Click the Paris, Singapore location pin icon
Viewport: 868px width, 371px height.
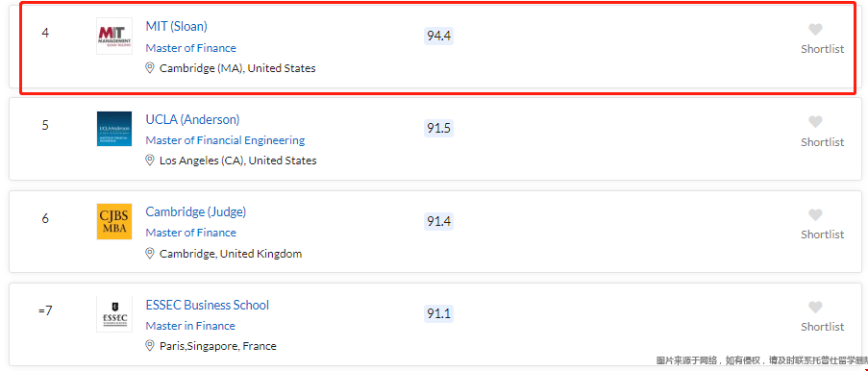pos(149,345)
